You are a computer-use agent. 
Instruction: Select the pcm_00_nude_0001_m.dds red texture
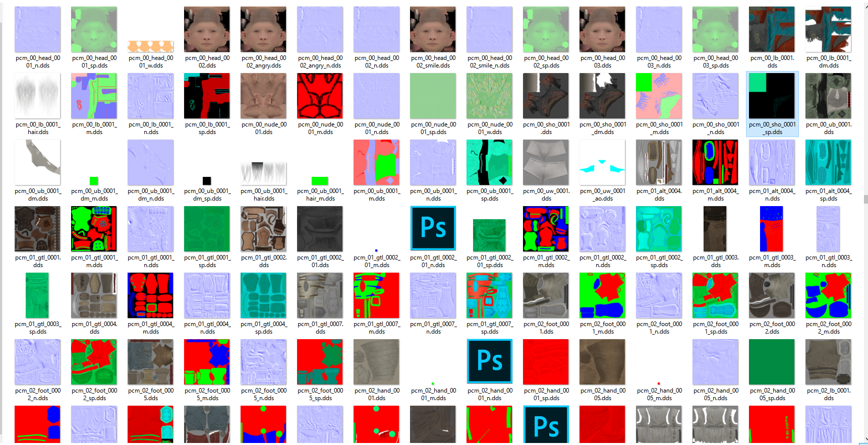pos(320,96)
